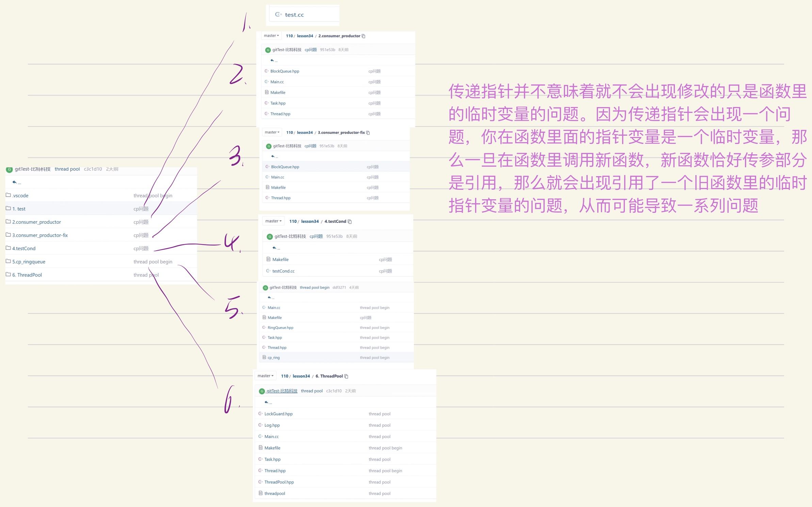Open master branch dropdown for 2.consumer_productor
812x507 pixels.
pos(271,36)
